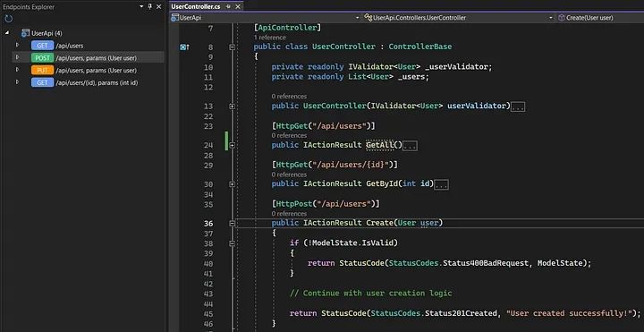Expand the GET /api/users endpoint row

[17, 45]
